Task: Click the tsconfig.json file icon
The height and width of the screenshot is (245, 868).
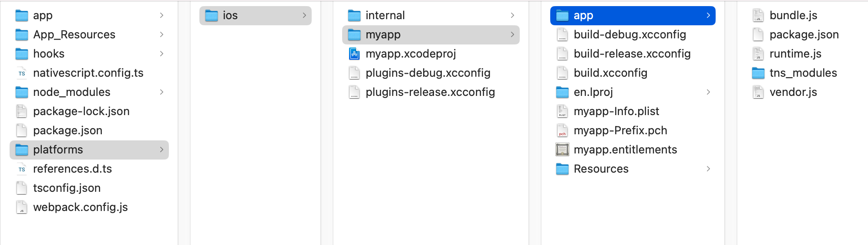Action: (22, 188)
